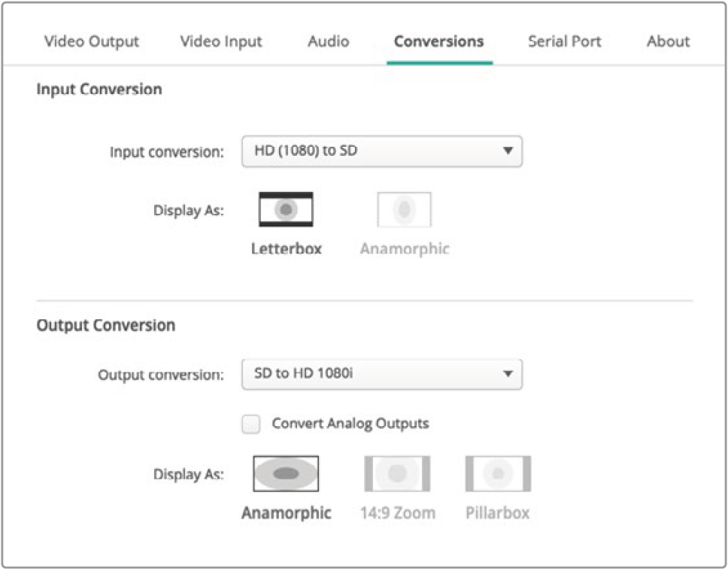Select the Anamorphic icon under Output Conversion
The height and width of the screenshot is (572, 728).
pyautogui.click(x=286, y=473)
